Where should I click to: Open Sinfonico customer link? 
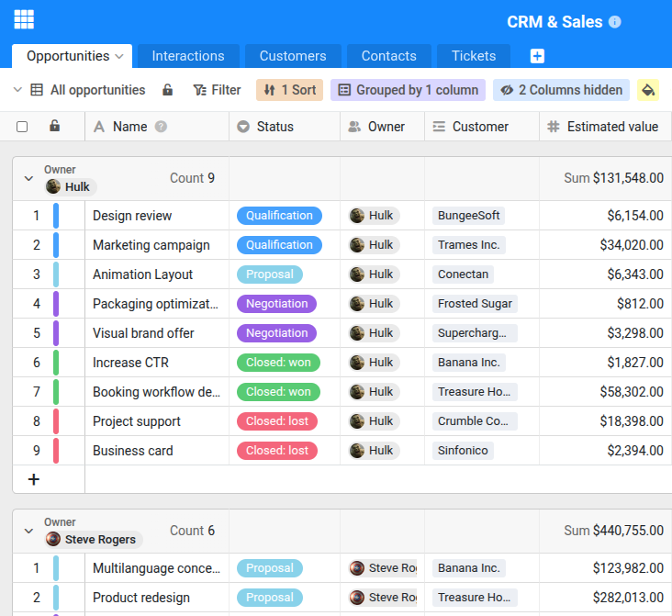(x=463, y=451)
